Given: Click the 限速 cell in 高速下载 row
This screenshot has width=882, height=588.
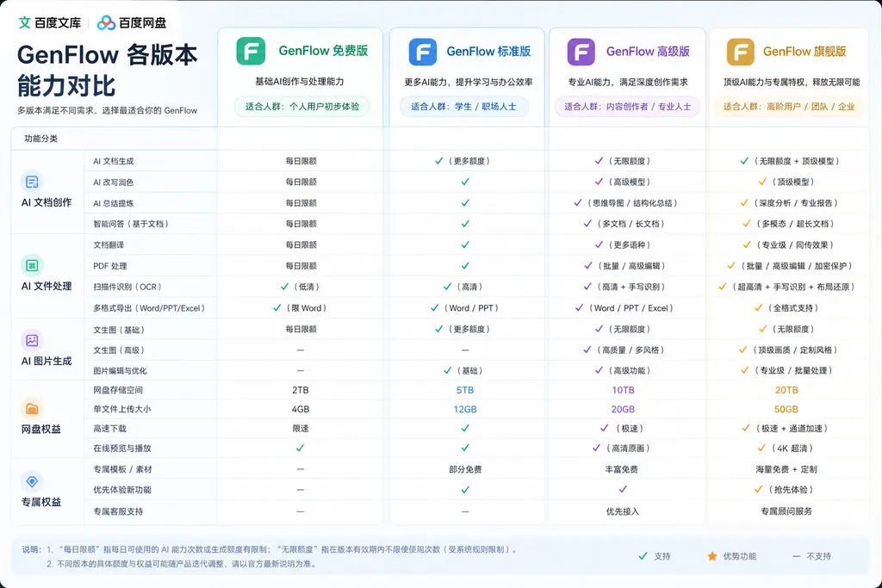Looking at the screenshot, I should click(301, 428).
